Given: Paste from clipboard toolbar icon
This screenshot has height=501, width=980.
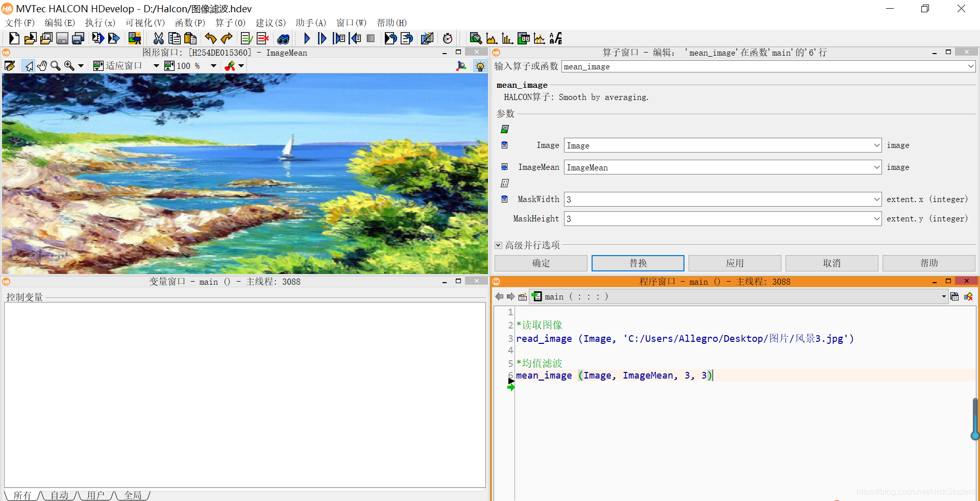Looking at the screenshot, I should tap(190, 38).
